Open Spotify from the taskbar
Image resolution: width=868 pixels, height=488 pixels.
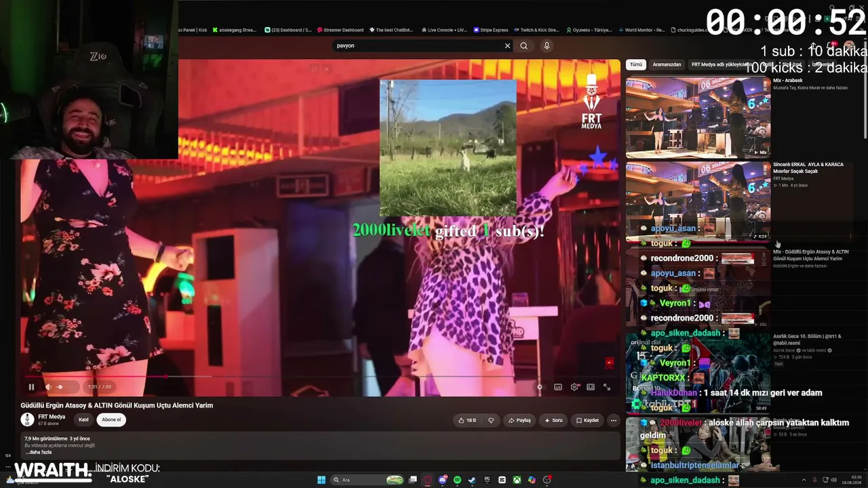click(x=457, y=480)
